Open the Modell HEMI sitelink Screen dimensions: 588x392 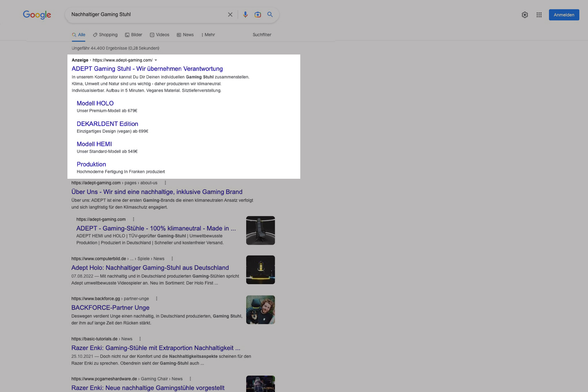(x=94, y=144)
